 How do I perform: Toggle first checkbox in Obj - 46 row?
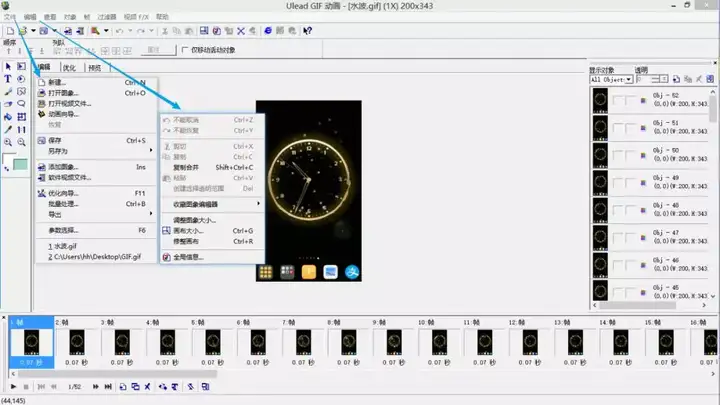[618, 265]
